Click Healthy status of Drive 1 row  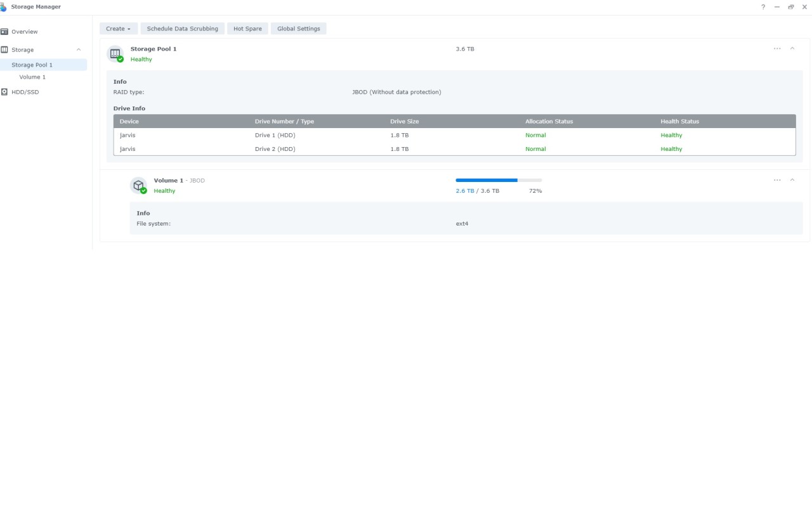point(671,135)
